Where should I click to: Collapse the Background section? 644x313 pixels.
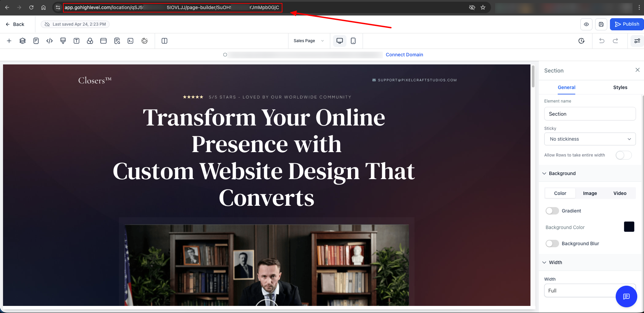coord(544,173)
